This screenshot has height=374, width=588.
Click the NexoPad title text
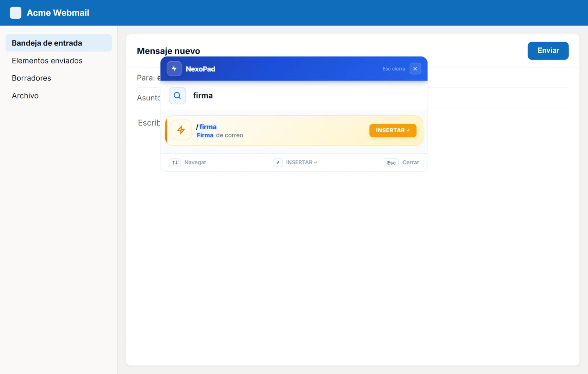coord(200,69)
